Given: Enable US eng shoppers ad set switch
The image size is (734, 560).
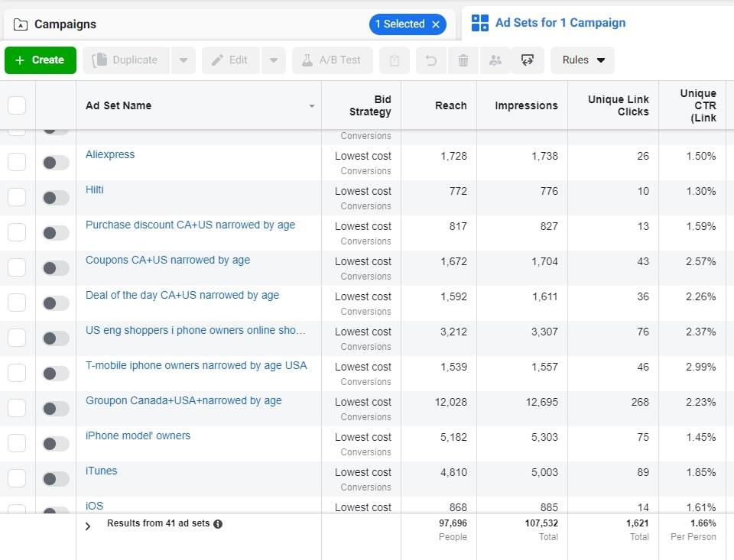Looking at the screenshot, I should click(x=56, y=338).
